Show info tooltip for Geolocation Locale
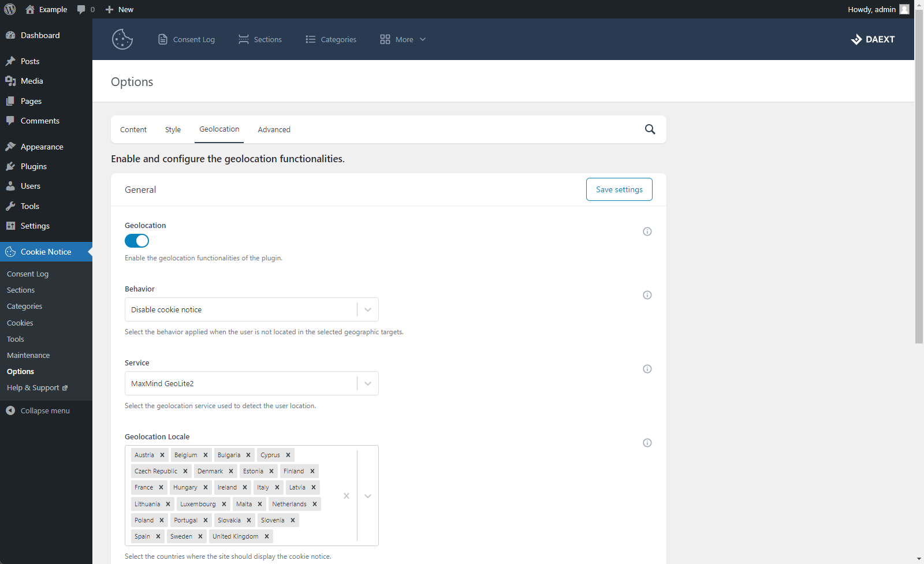The width and height of the screenshot is (924, 564). 647,443
